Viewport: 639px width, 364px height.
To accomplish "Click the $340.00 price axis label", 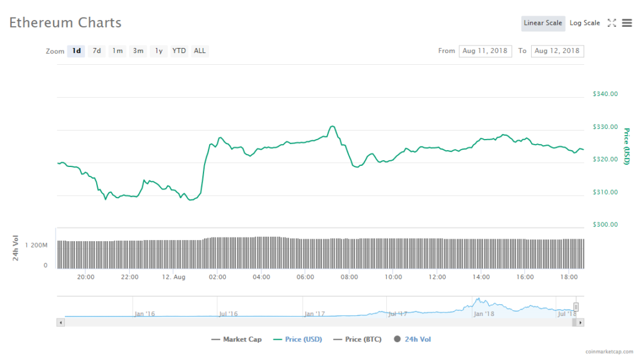I will pos(605,94).
